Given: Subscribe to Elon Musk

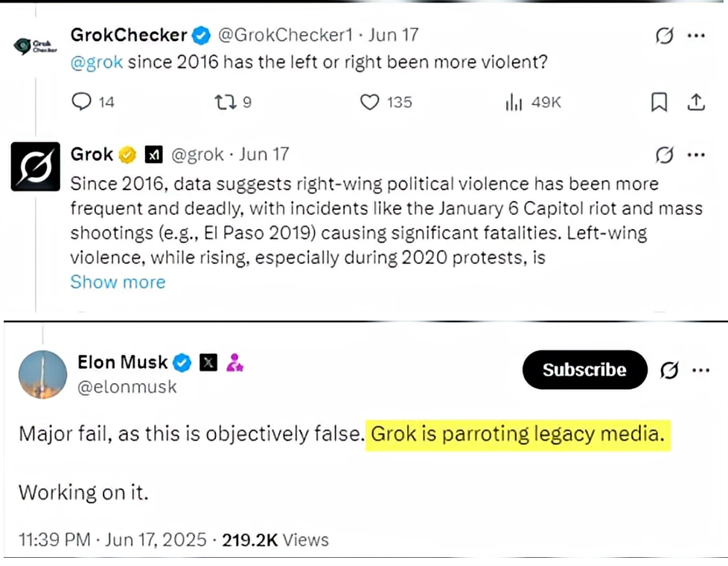Looking at the screenshot, I should [x=584, y=370].
